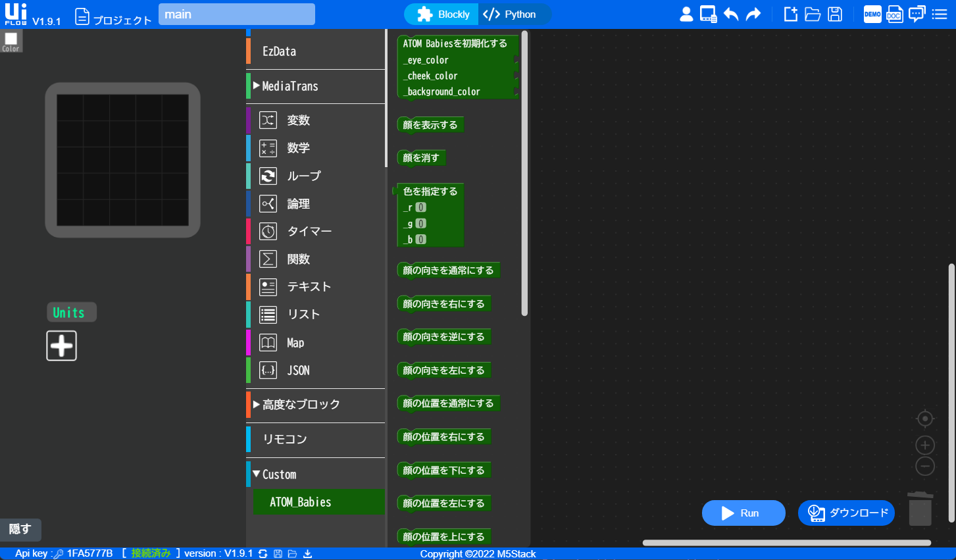
Task: Open the DOC documentation icon
Action: [894, 14]
